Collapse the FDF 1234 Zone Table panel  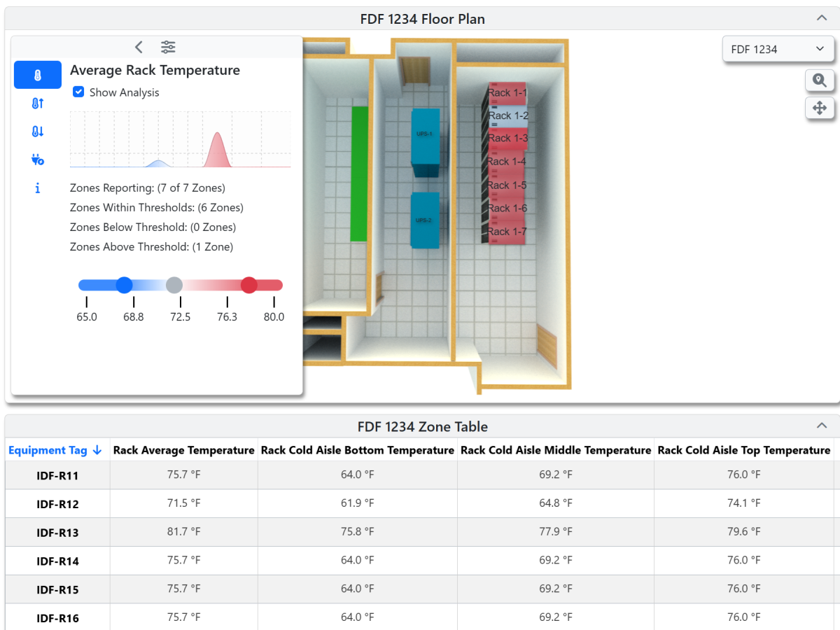click(x=821, y=426)
